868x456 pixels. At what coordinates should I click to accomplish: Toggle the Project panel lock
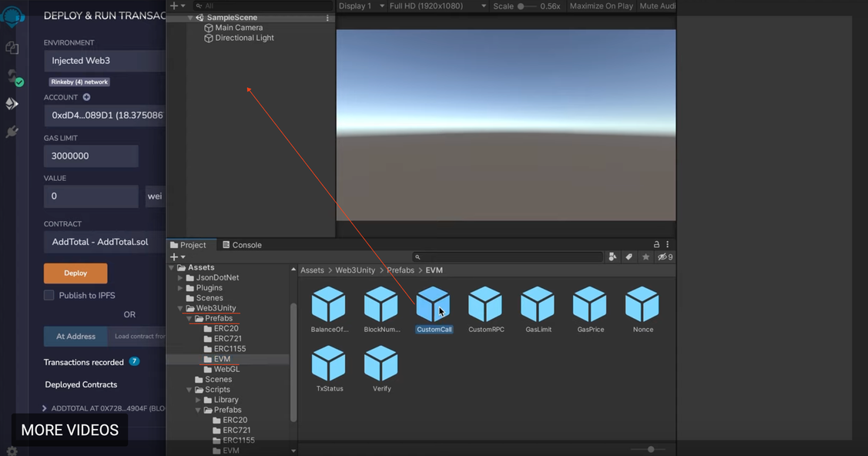(656, 244)
